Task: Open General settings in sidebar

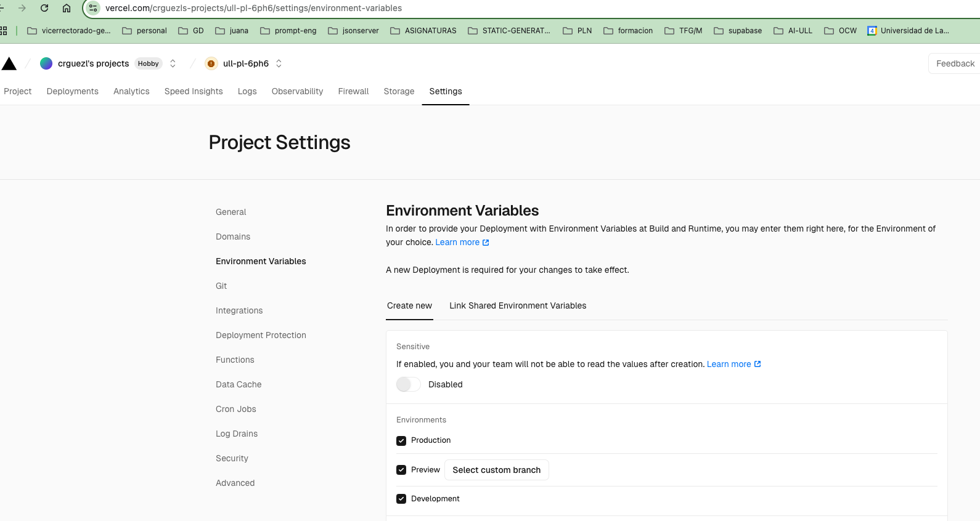Action: pos(231,212)
